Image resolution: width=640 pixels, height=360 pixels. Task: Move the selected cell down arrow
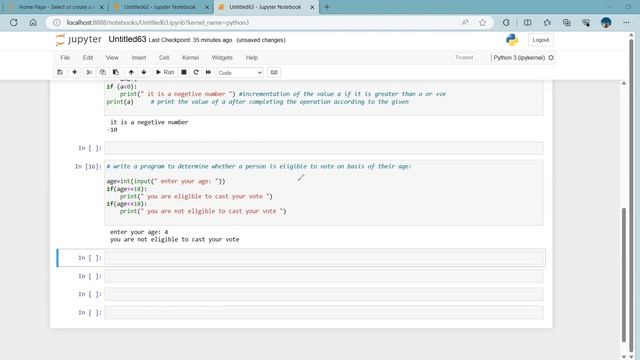tap(144, 72)
